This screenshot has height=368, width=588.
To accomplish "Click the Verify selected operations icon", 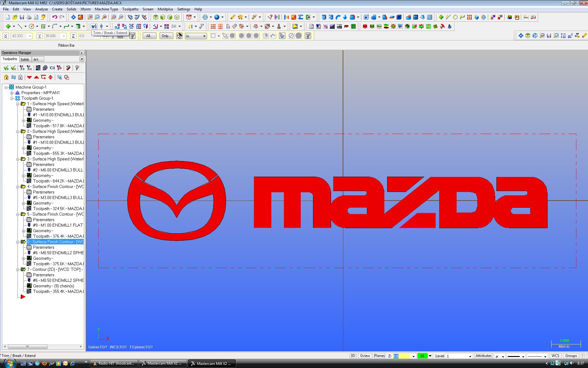I will pyautogui.click(x=45, y=68).
